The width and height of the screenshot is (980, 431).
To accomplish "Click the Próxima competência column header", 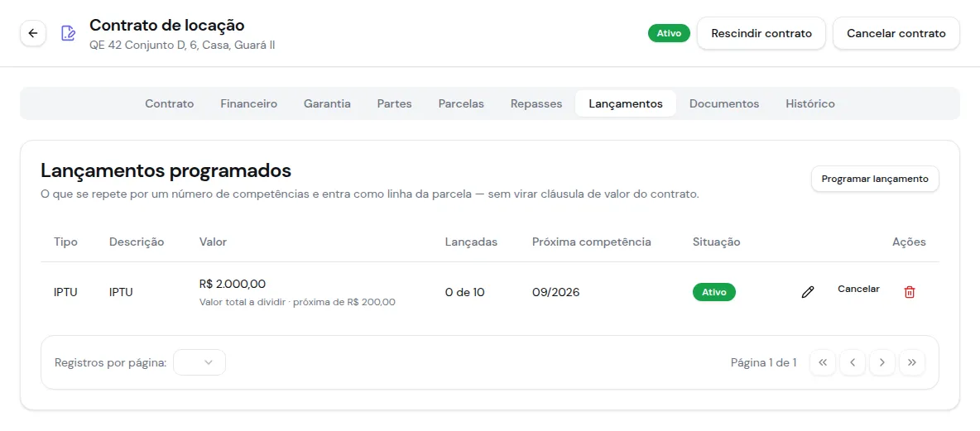I will [x=591, y=242].
